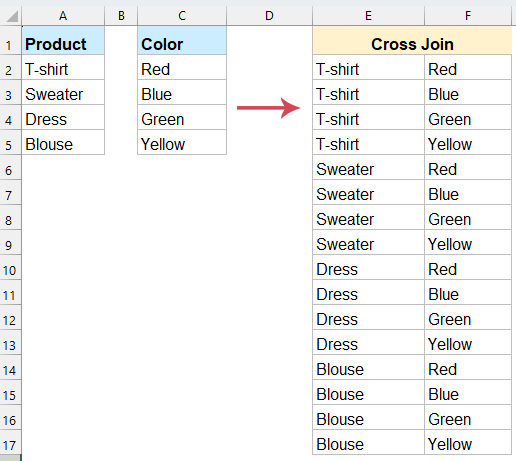The image size is (516, 461).
Task: Click Green in cell F8
Action: (x=468, y=217)
